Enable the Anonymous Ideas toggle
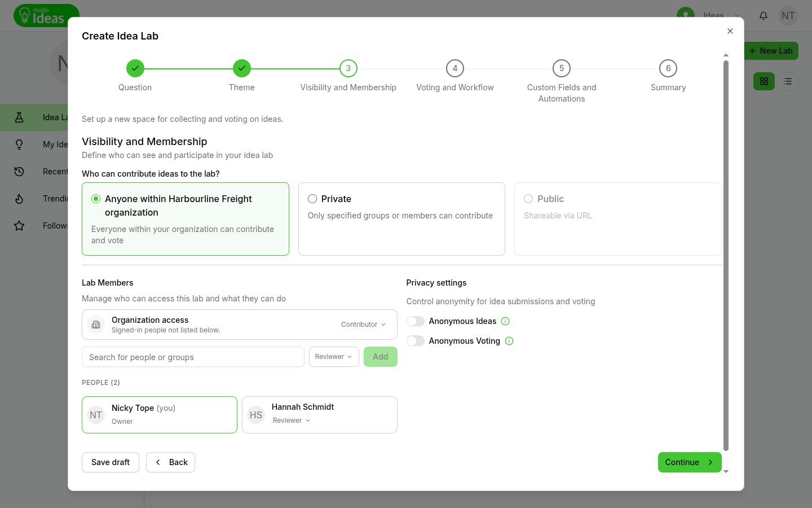Screen dimensions: 812x508 click(416, 321)
